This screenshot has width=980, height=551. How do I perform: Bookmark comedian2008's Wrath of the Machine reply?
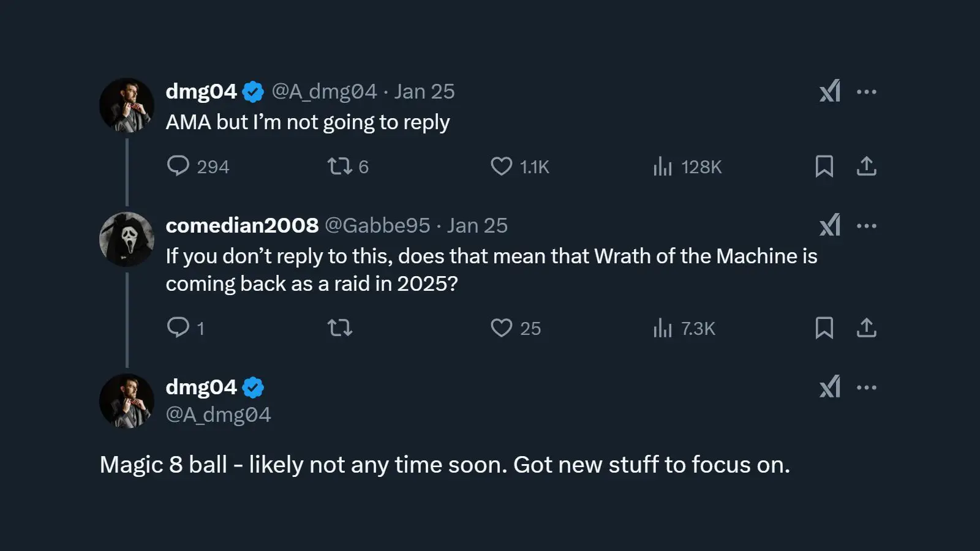point(825,328)
